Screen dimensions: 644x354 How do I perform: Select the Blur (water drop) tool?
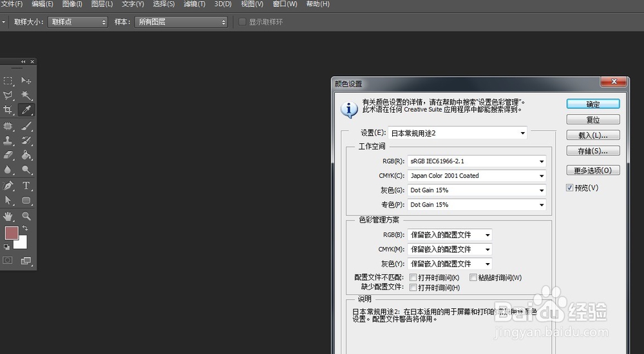click(x=8, y=170)
